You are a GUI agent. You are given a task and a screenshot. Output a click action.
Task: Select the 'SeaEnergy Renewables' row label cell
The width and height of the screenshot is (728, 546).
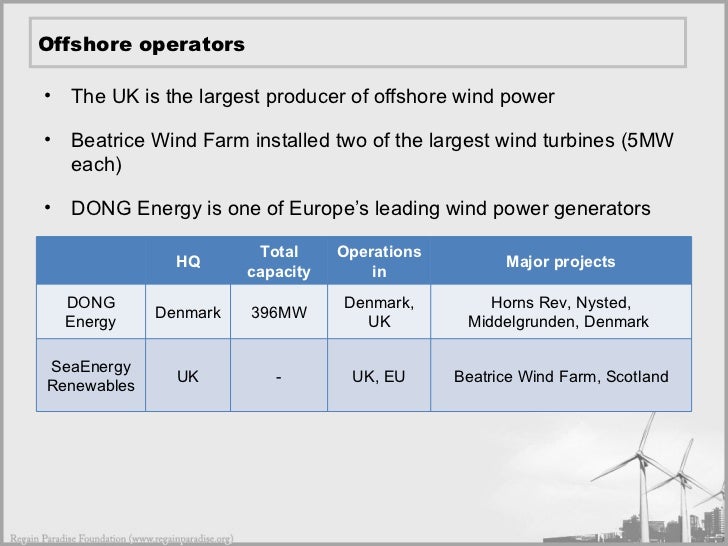click(x=91, y=375)
